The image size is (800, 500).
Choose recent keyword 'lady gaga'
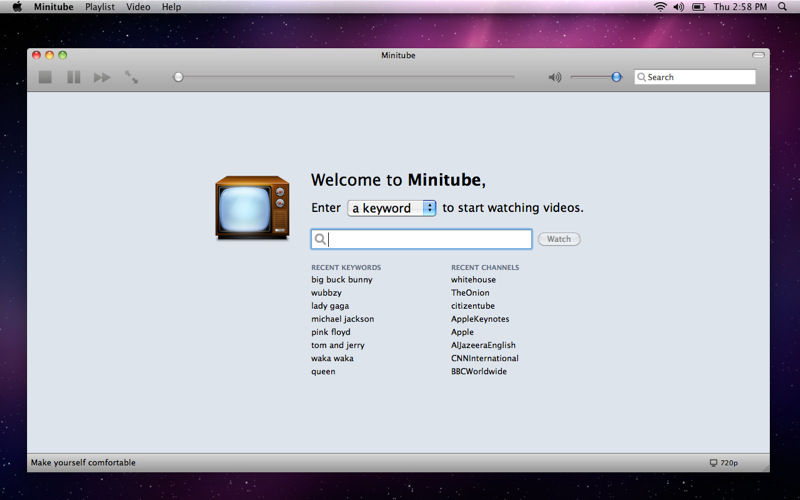pos(330,306)
